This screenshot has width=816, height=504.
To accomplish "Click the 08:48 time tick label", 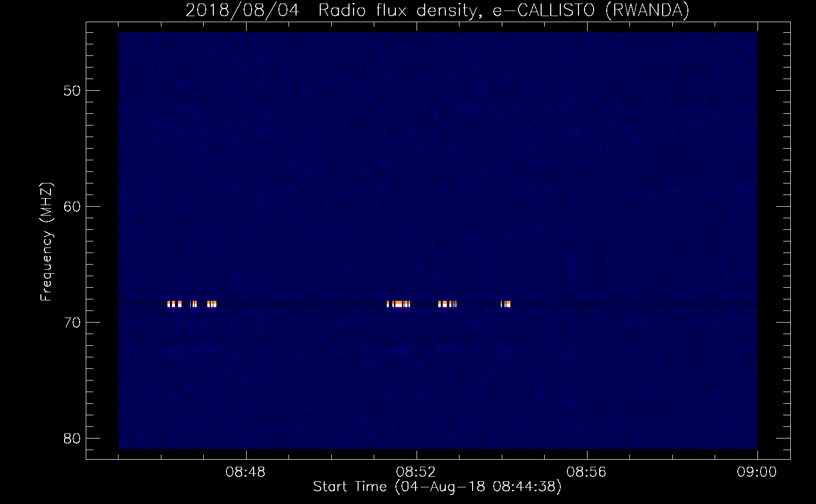I will pyautogui.click(x=246, y=472).
